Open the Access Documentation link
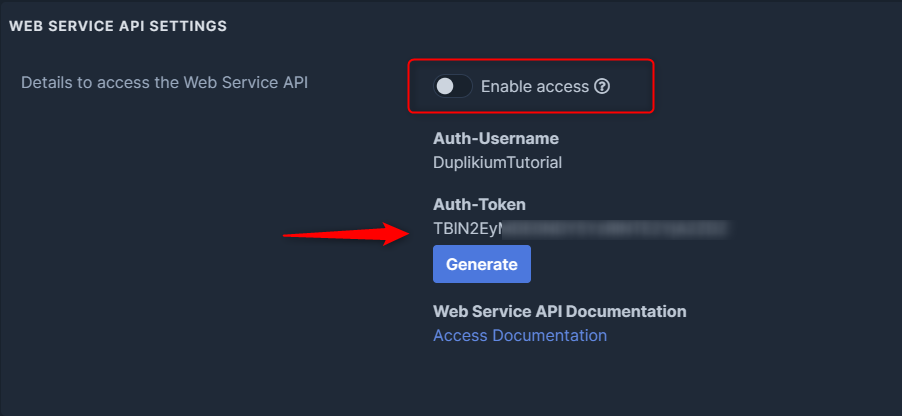 (x=519, y=336)
